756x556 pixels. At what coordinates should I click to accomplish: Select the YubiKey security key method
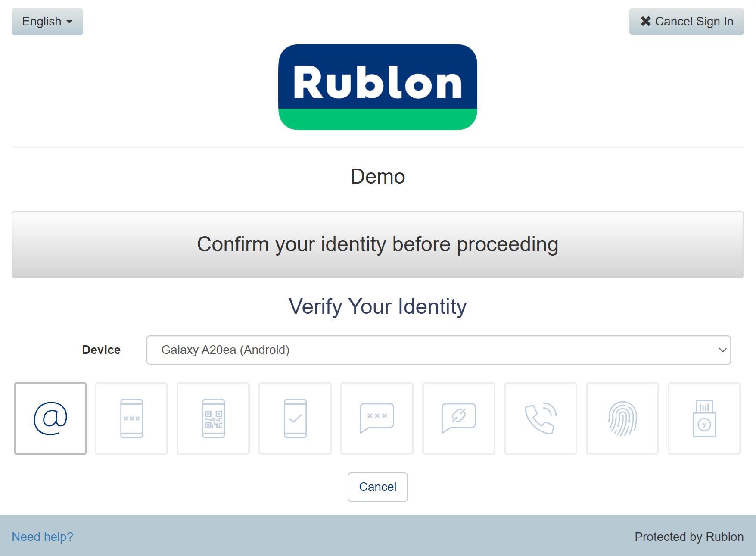[x=704, y=418]
